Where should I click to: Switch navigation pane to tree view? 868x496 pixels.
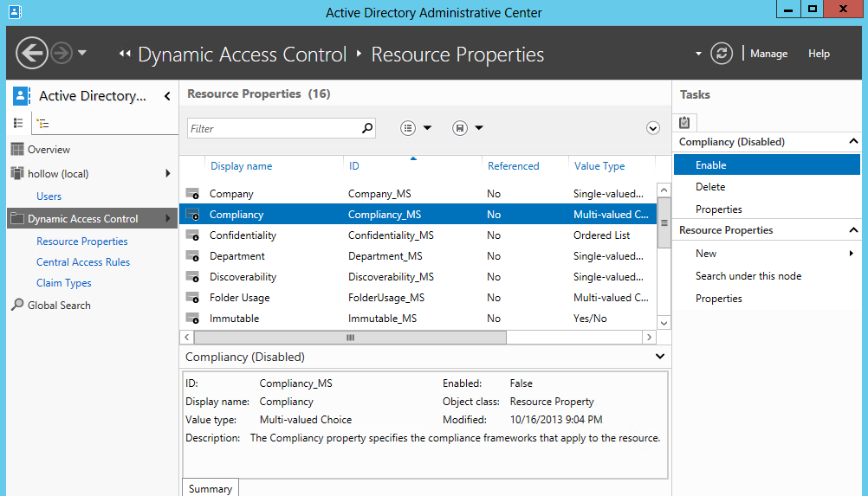pos(42,124)
